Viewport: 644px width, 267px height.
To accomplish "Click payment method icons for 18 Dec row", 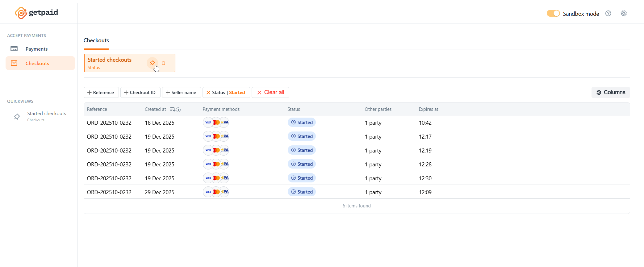I will click(216, 123).
